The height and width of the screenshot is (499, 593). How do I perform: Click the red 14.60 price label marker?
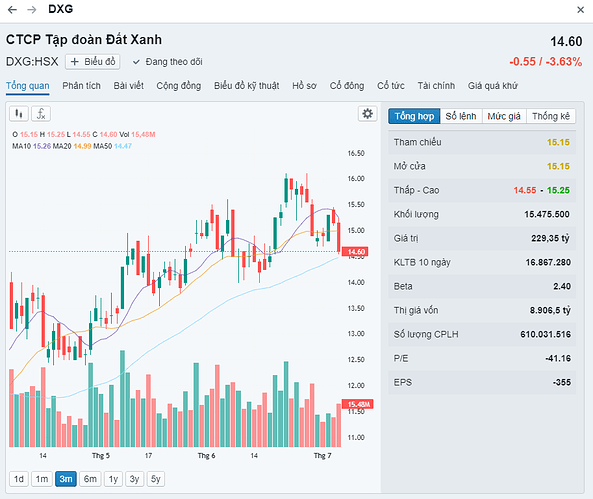pyautogui.click(x=355, y=252)
